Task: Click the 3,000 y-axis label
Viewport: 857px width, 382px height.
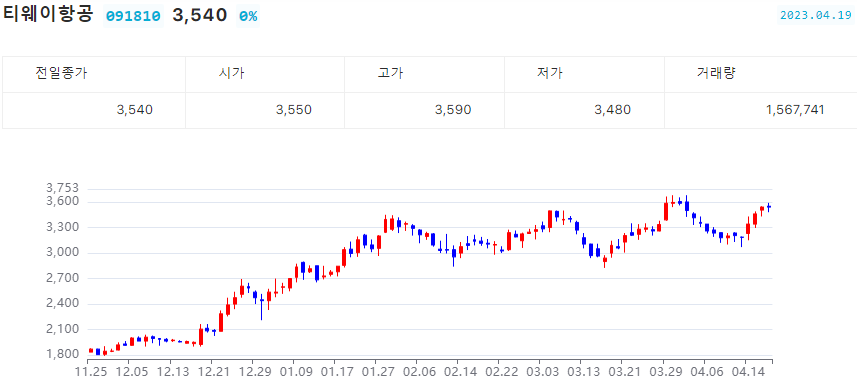Action: point(62,252)
